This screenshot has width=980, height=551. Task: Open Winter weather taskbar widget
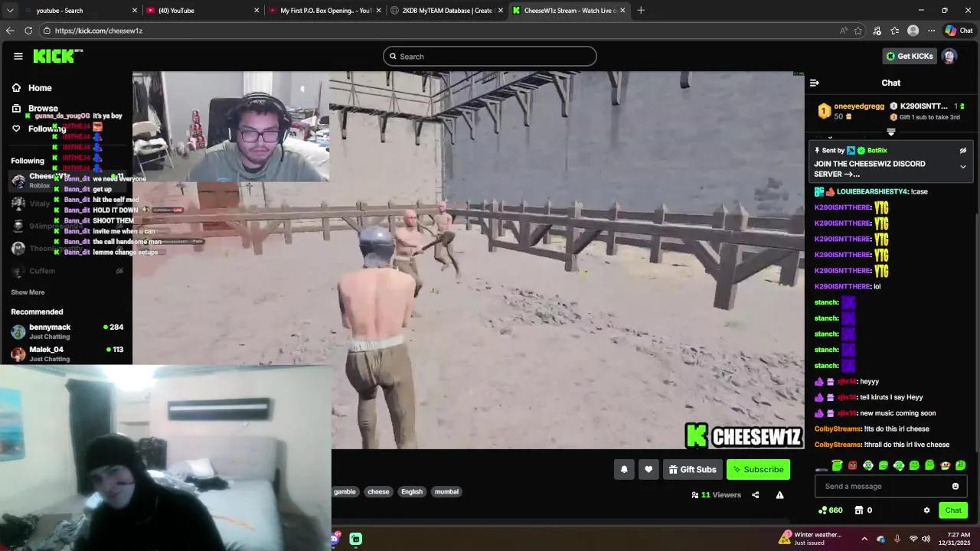click(x=812, y=539)
